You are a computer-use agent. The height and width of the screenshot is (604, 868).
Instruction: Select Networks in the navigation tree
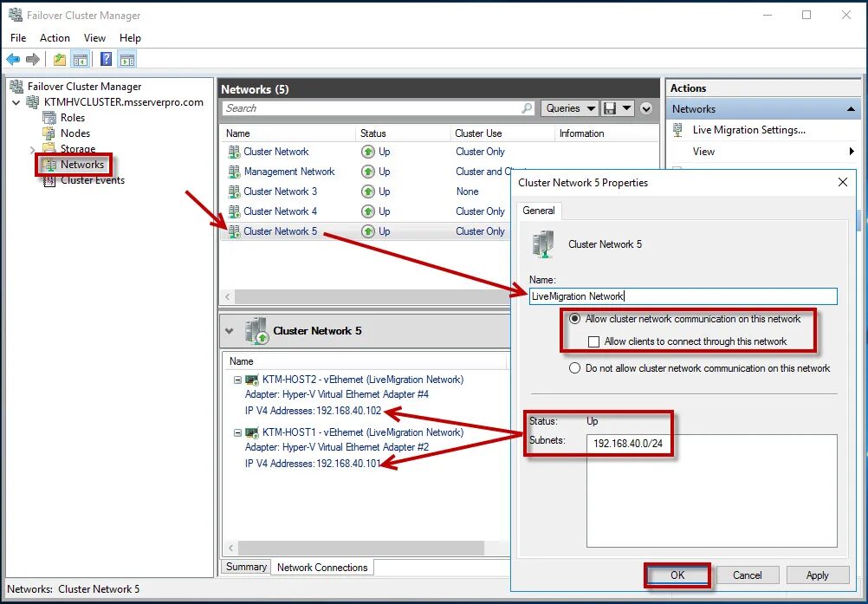coord(82,165)
